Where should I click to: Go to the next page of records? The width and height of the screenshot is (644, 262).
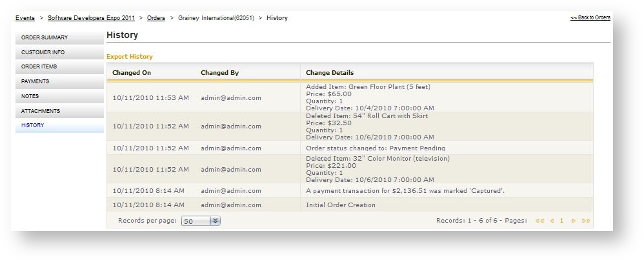[x=573, y=221]
